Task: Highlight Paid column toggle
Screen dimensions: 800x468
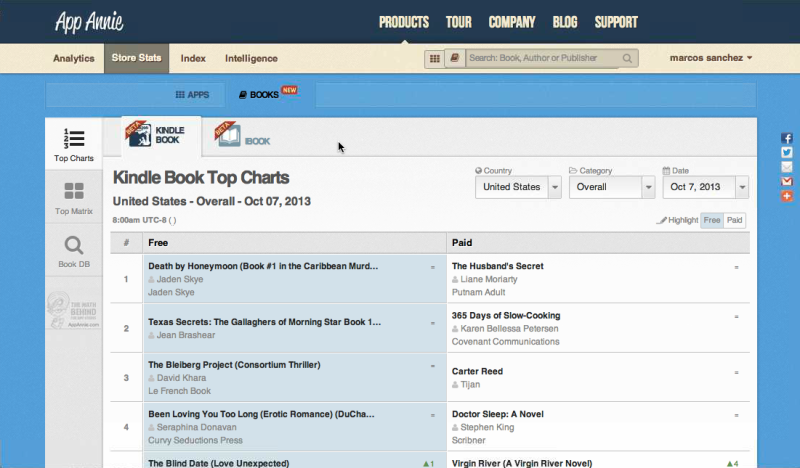Action: pos(734,220)
